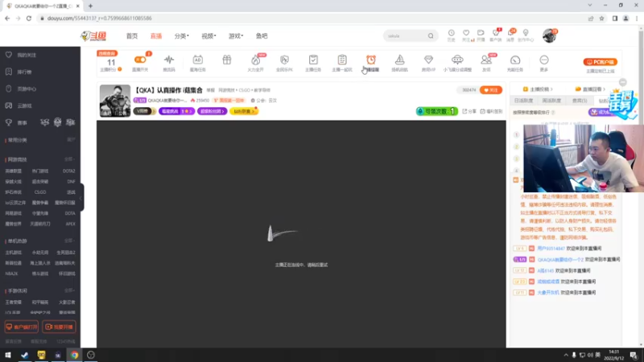Viewport: 644px width, 362px height.
Task: Open the user avatar menu
Action: coord(549,35)
